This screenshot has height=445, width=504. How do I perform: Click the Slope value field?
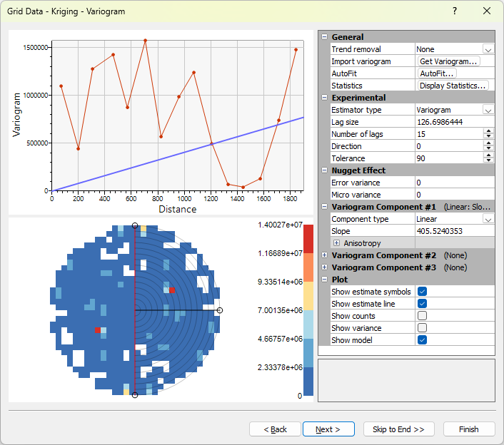point(455,231)
